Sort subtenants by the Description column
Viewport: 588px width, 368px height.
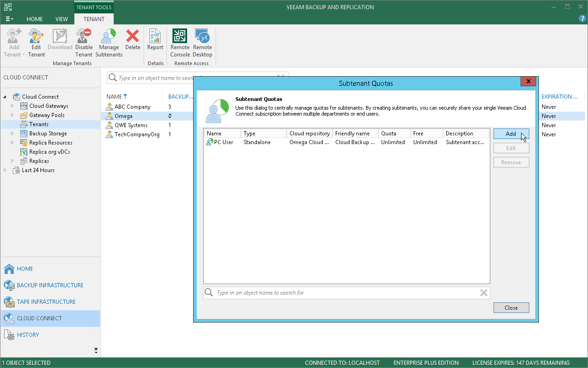pyautogui.click(x=466, y=134)
